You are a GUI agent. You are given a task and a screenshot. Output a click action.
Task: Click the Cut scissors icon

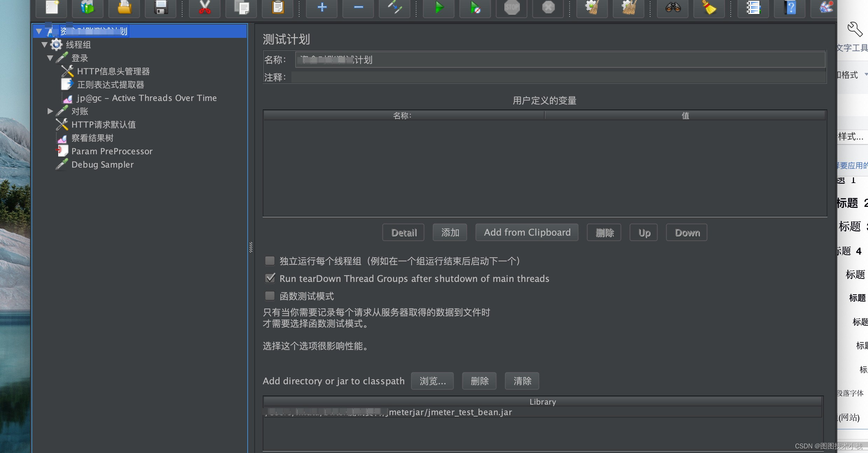coord(205,8)
